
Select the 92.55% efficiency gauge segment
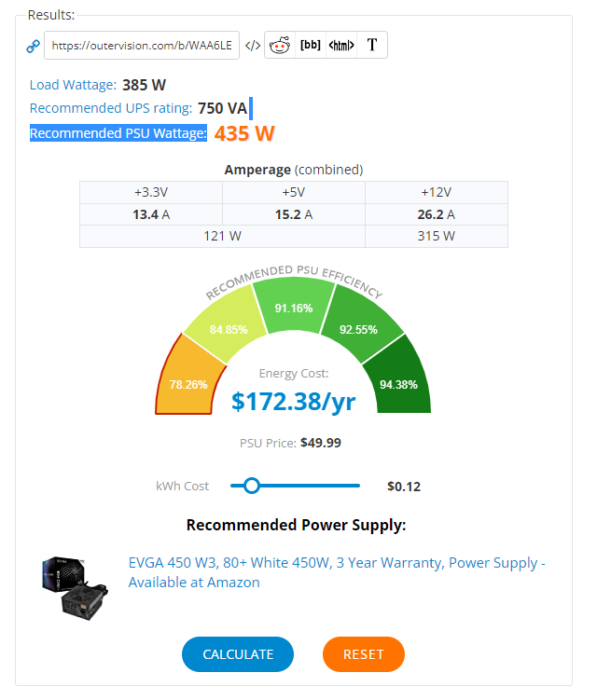pos(360,326)
